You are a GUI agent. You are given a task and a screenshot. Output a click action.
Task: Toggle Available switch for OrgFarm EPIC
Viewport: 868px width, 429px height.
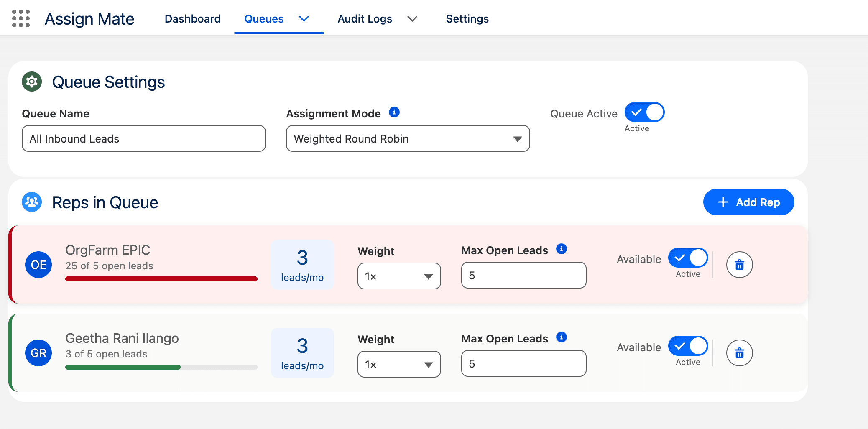688,258
